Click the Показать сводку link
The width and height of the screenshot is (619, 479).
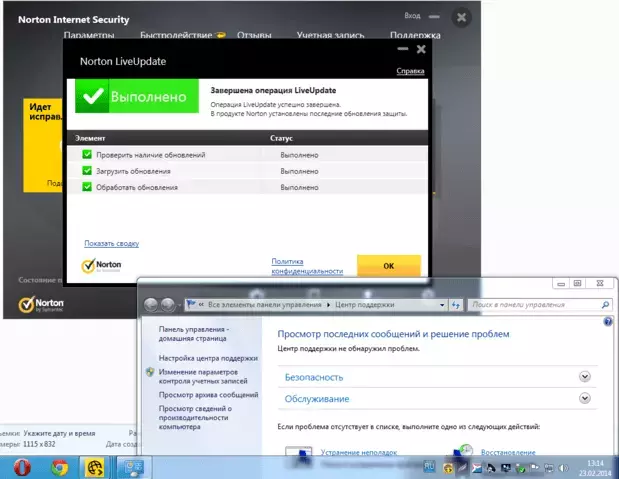click(x=112, y=243)
